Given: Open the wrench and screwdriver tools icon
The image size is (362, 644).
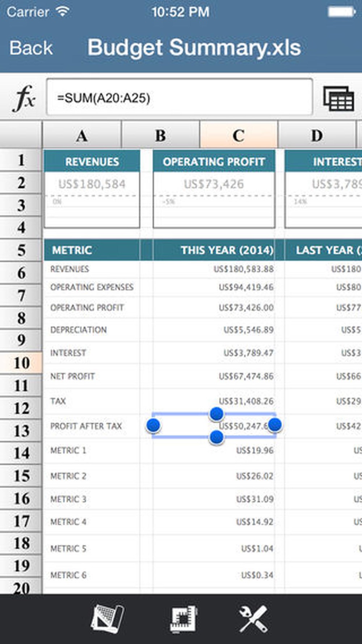Looking at the screenshot, I should (253, 619).
